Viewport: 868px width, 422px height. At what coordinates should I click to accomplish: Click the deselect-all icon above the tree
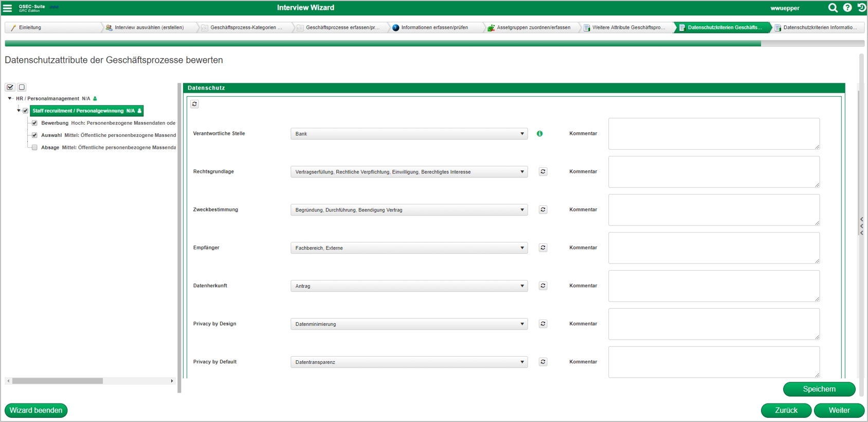(x=22, y=87)
